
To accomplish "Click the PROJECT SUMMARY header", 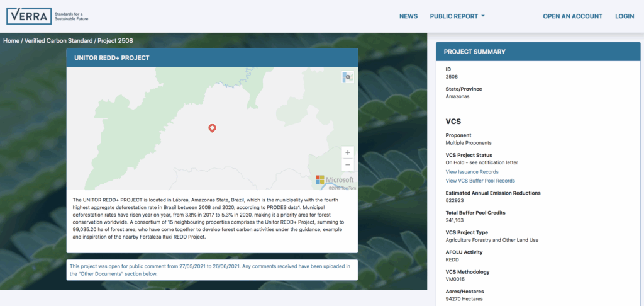I will (538, 52).
